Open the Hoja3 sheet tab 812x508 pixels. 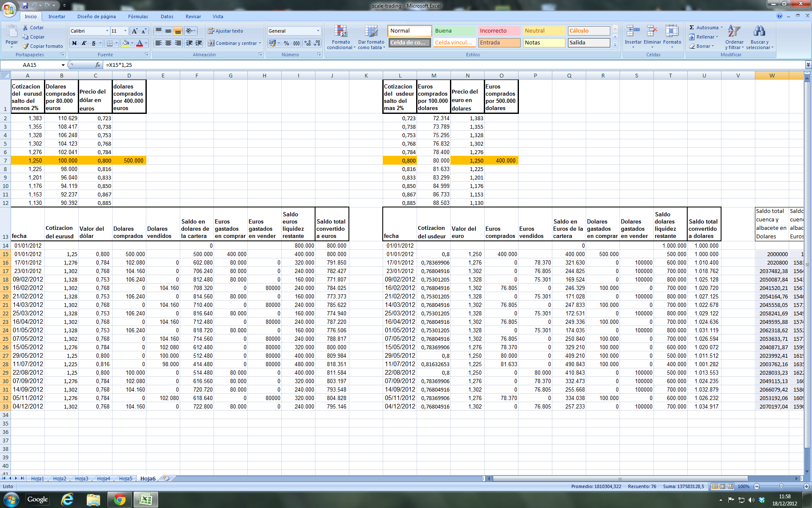(82, 478)
